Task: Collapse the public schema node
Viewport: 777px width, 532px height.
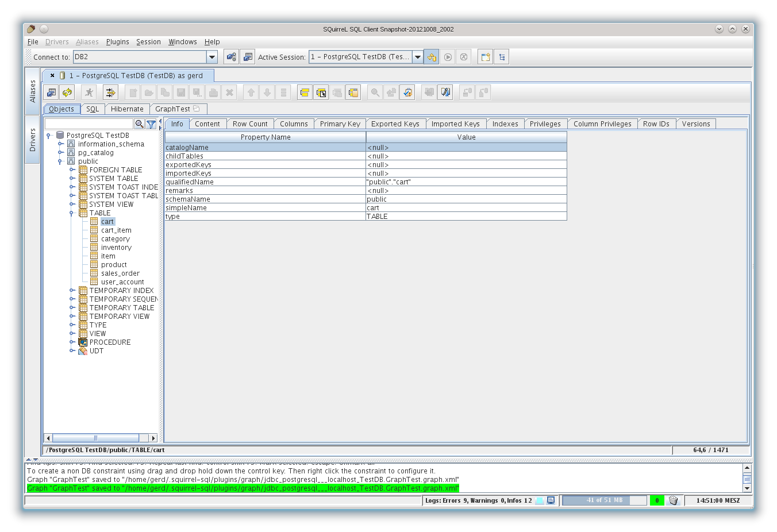Action: pos(61,161)
